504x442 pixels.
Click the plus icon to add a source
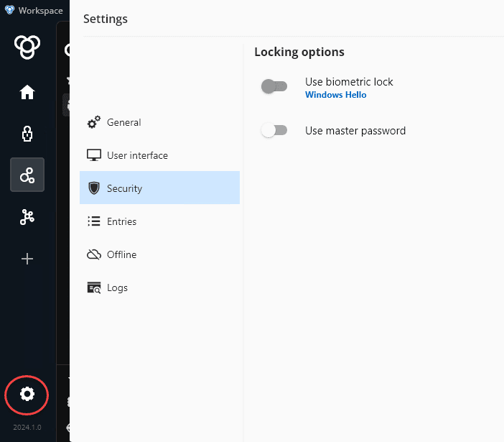[x=27, y=259]
